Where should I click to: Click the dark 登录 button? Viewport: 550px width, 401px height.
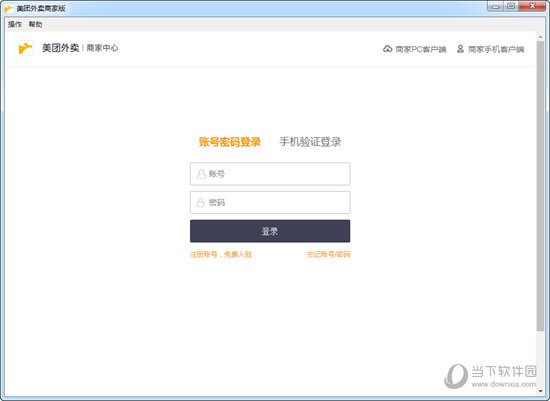(270, 231)
